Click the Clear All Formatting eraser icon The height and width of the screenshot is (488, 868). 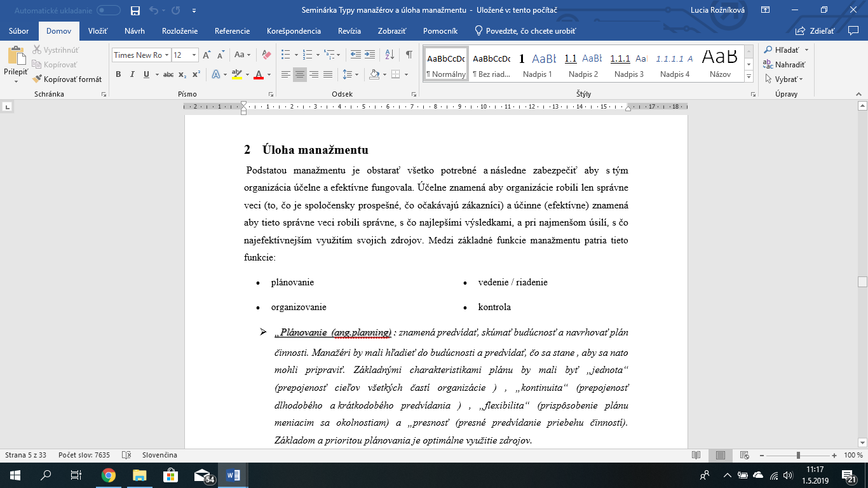267,55
